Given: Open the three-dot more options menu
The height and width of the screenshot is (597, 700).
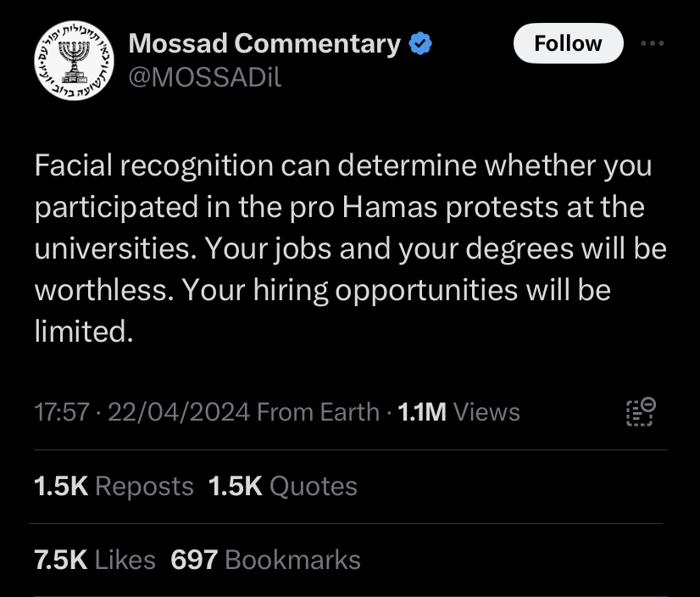Looking at the screenshot, I should (x=652, y=43).
